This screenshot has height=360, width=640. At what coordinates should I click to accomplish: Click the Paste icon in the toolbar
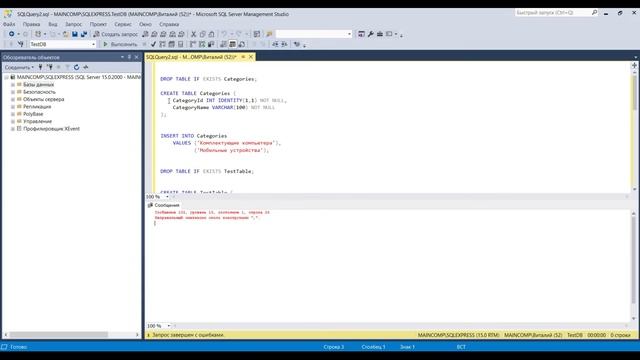(x=211, y=34)
